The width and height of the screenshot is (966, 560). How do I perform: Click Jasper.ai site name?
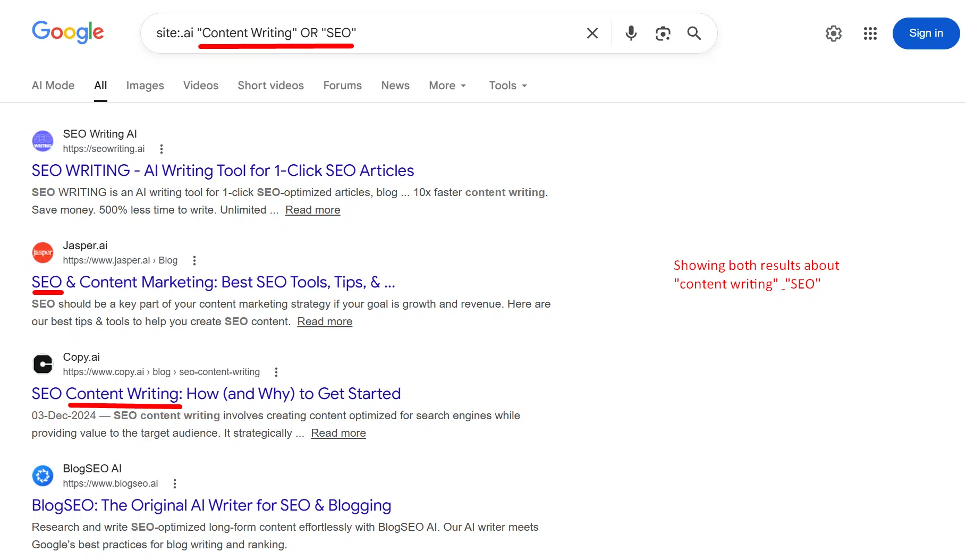tap(85, 245)
